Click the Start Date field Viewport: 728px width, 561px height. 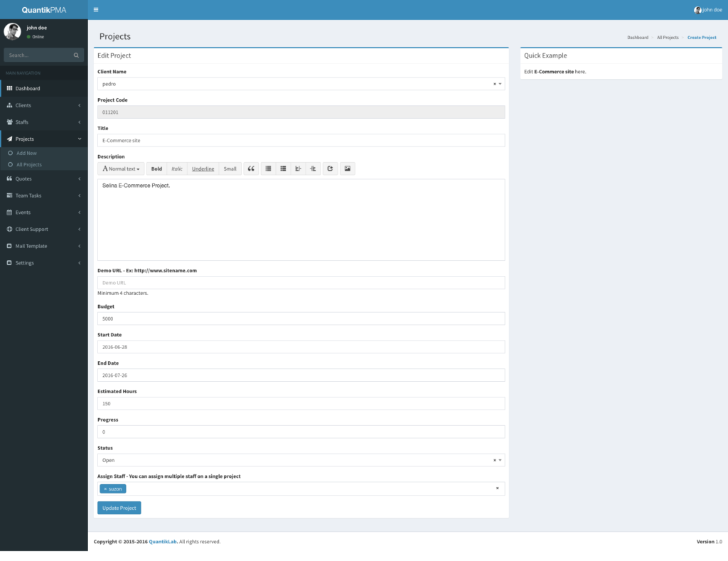click(x=301, y=348)
